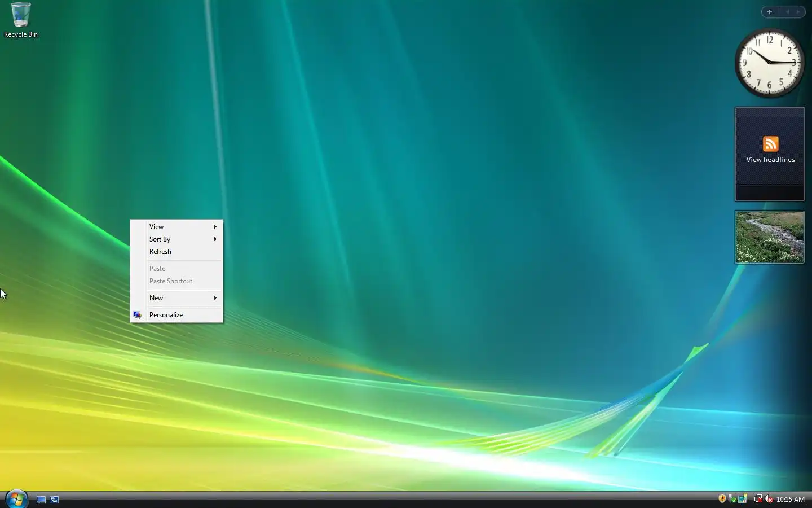Click the greyed Paste Shortcut entry

click(176, 281)
